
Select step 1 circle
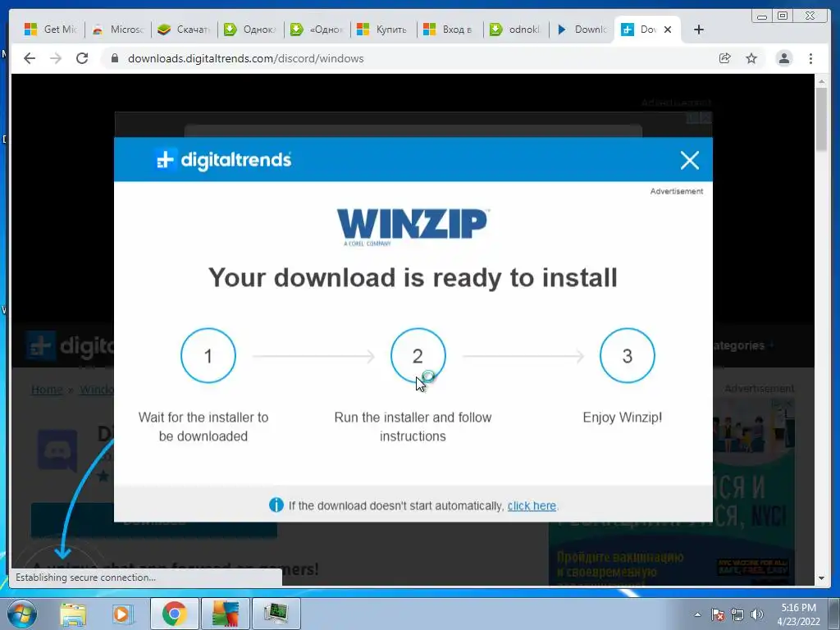coord(208,356)
